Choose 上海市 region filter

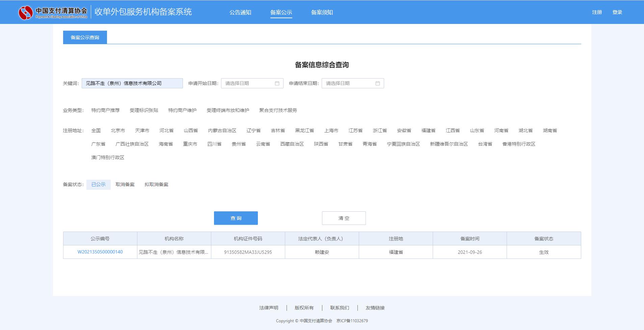pos(331,130)
